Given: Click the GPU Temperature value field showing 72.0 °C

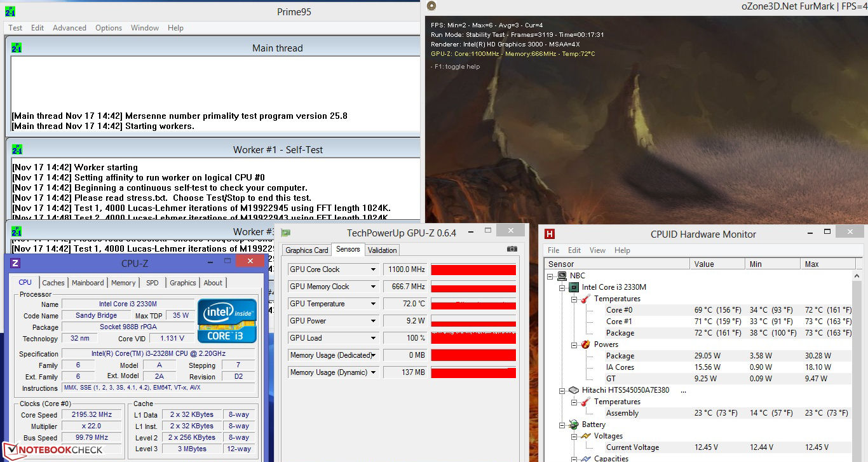Looking at the screenshot, I should coord(405,304).
